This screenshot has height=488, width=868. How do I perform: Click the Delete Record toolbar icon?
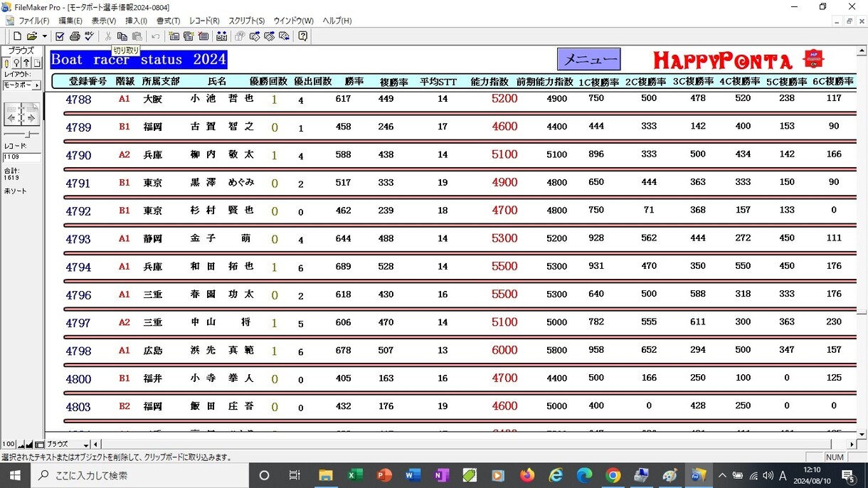[x=203, y=36]
